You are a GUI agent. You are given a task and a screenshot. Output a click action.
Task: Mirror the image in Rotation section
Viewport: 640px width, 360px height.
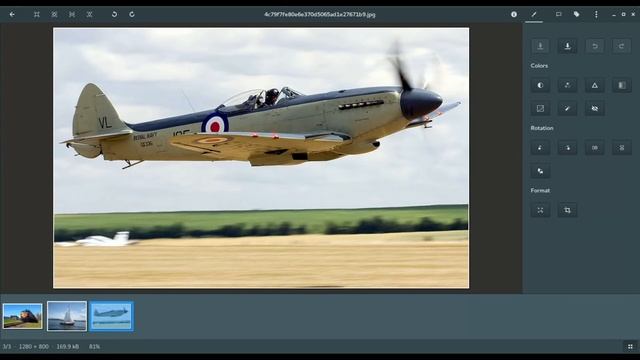point(595,148)
